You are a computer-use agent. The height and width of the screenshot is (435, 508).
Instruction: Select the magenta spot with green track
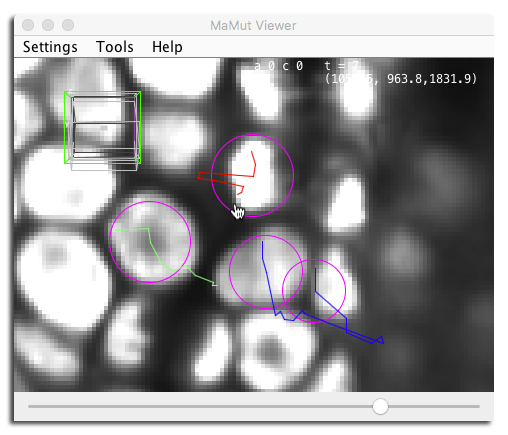(150, 242)
